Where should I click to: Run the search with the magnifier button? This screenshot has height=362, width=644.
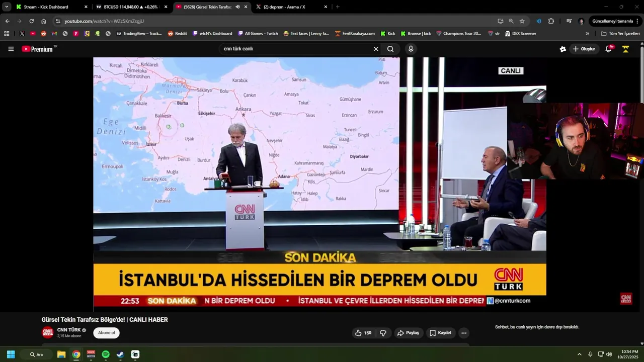[x=390, y=49]
